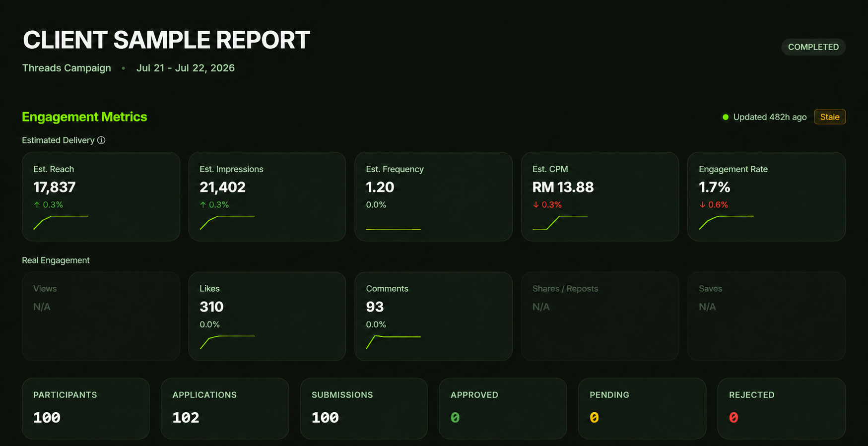Click the Threads Campaign label
Image resolution: width=868 pixels, height=446 pixels.
click(67, 68)
